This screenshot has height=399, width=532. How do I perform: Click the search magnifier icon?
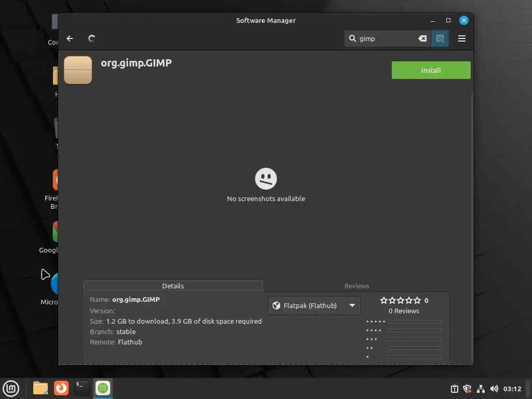353,38
